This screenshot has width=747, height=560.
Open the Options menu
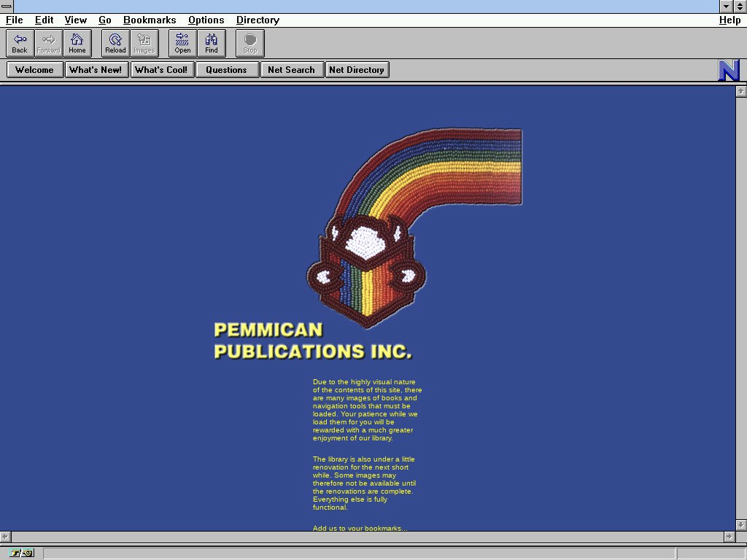coord(206,20)
